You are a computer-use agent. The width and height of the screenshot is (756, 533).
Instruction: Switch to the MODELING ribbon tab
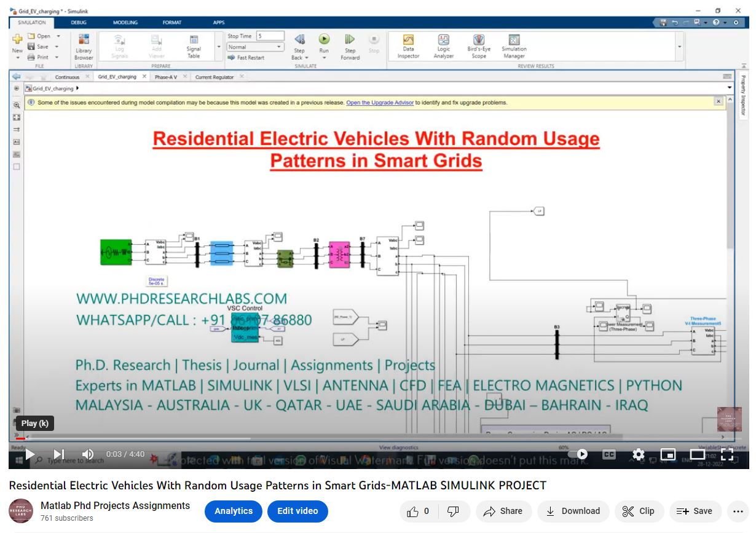point(125,23)
